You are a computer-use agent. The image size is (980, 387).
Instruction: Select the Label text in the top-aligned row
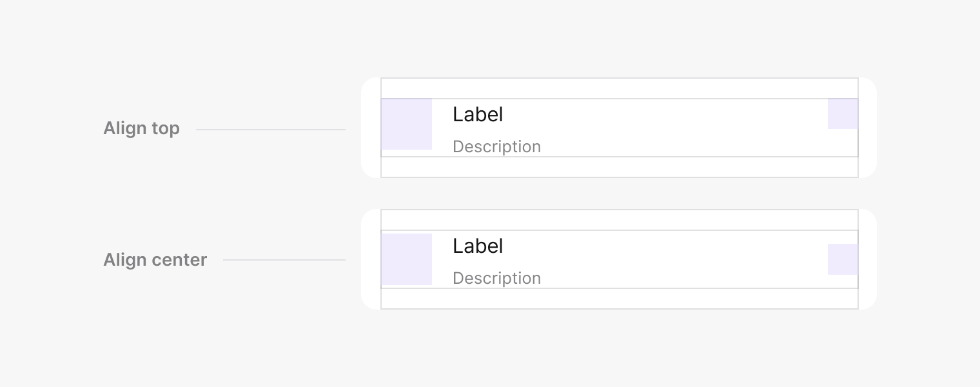[477, 115]
